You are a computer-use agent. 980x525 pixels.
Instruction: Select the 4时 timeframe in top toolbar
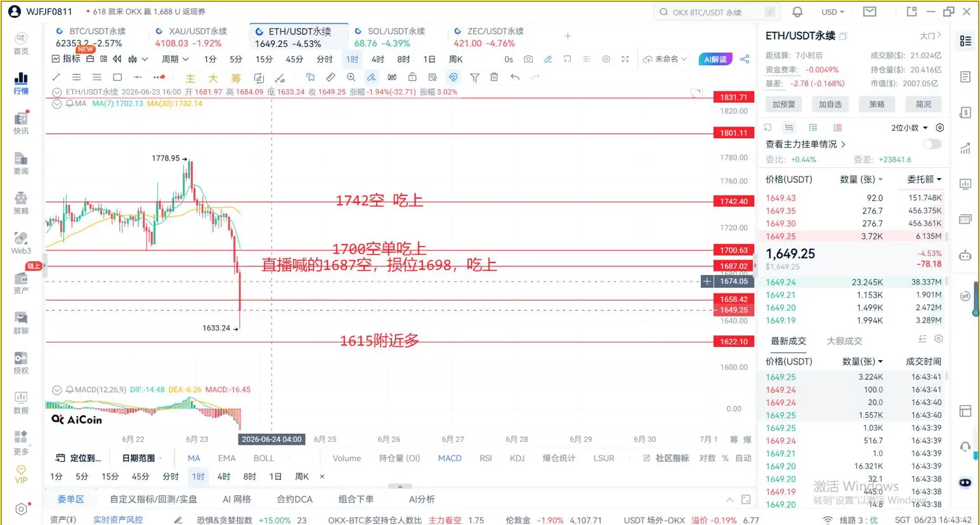point(377,59)
